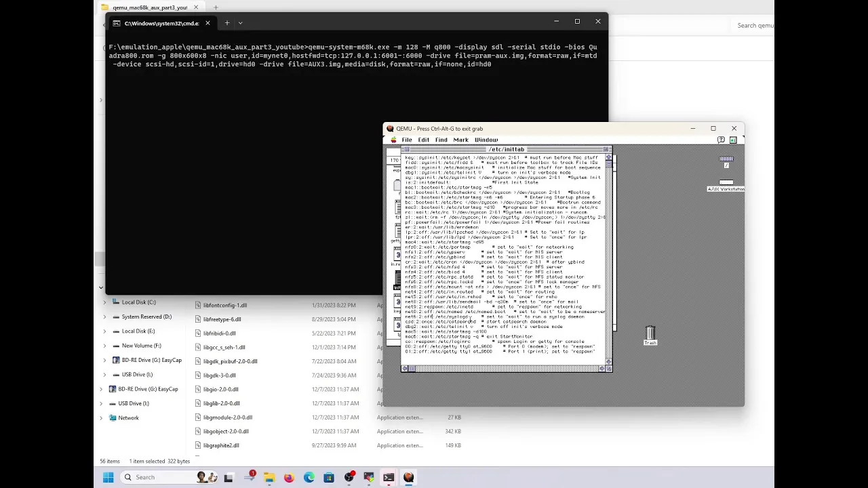Select New Volume (F:) in the navigation pane
Image resolution: width=868 pixels, height=488 pixels.
141,346
